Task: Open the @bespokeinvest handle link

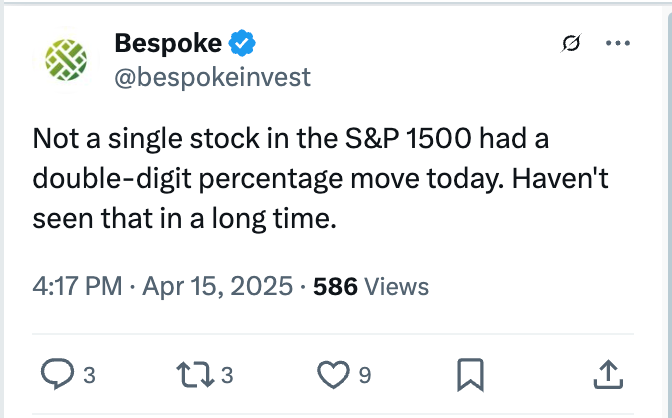Action: [x=212, y=77]
